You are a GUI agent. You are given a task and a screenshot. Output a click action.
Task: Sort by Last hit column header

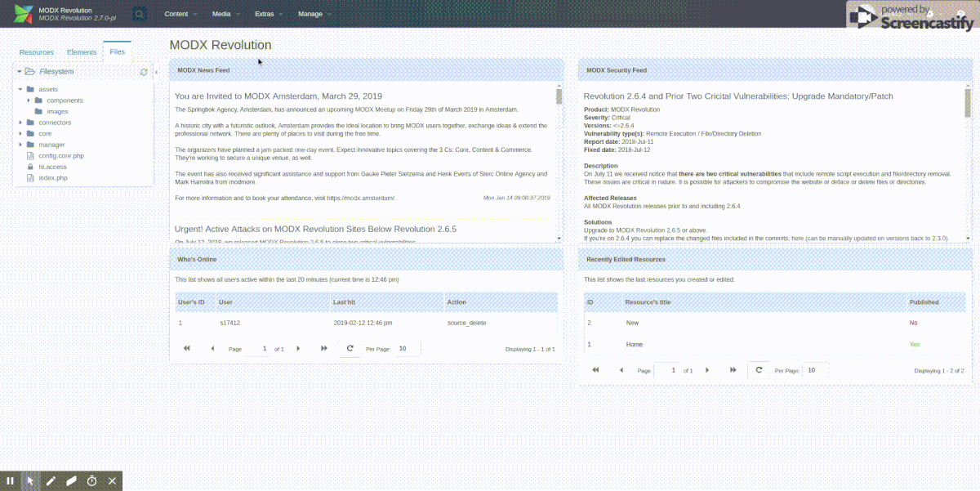[x=385, y=302]
